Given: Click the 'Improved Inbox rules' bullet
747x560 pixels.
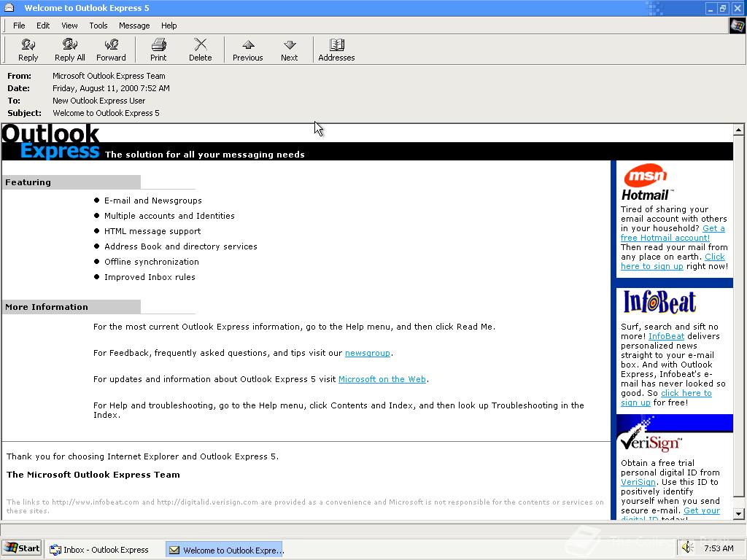Looking at the screenshot, I should pos(150,276).
